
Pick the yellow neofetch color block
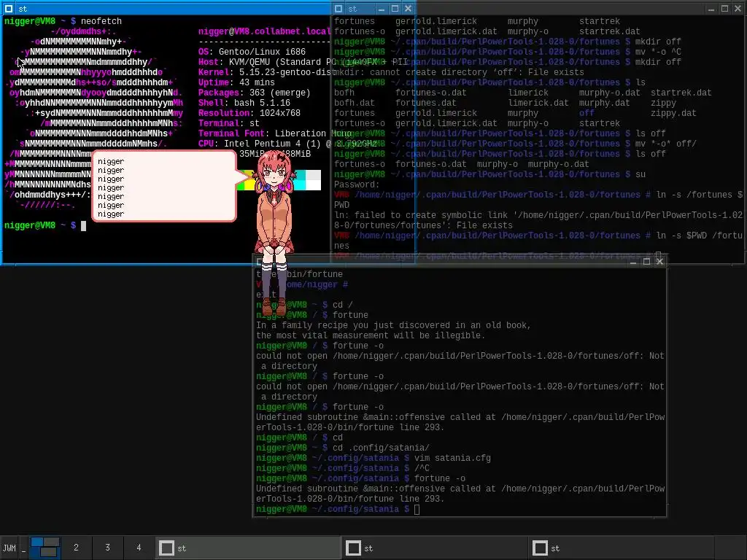point(248,184)
